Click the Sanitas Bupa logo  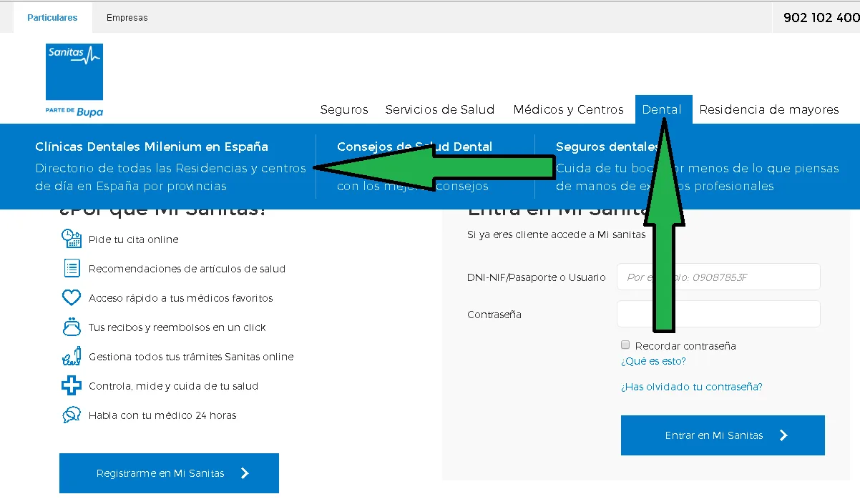point(74,80)
